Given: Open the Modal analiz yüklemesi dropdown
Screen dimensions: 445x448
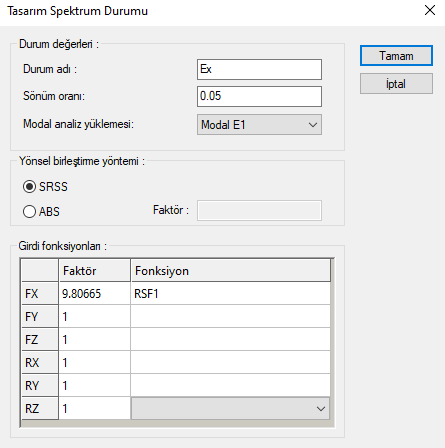Looking at the screenshot, I should click(259, 125).
